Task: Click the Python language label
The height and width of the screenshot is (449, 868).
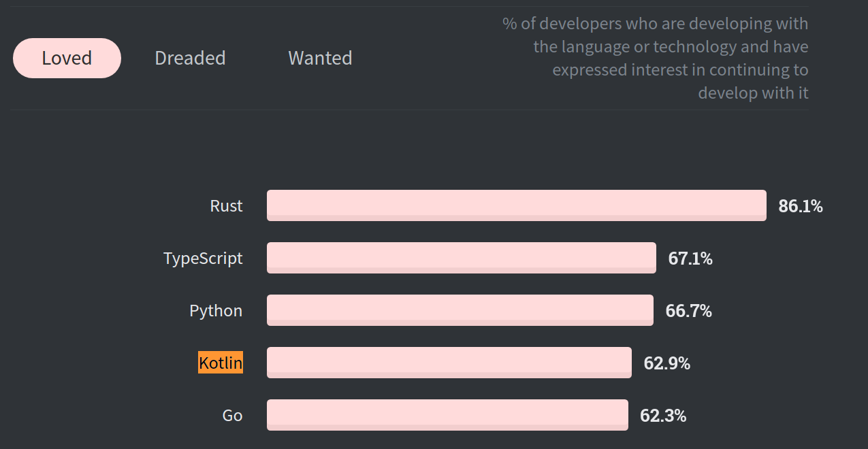Action: pos(216,311)
